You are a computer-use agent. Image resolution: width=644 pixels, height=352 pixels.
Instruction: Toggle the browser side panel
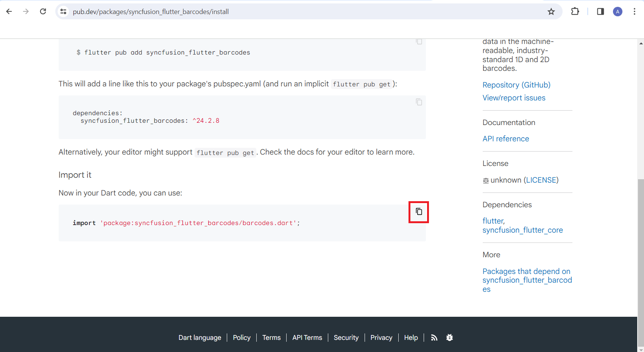coord(600,12)
